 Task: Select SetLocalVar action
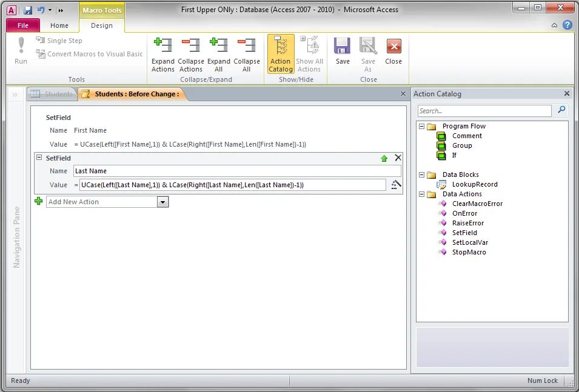pyautogui.click(x=470, y=242)
